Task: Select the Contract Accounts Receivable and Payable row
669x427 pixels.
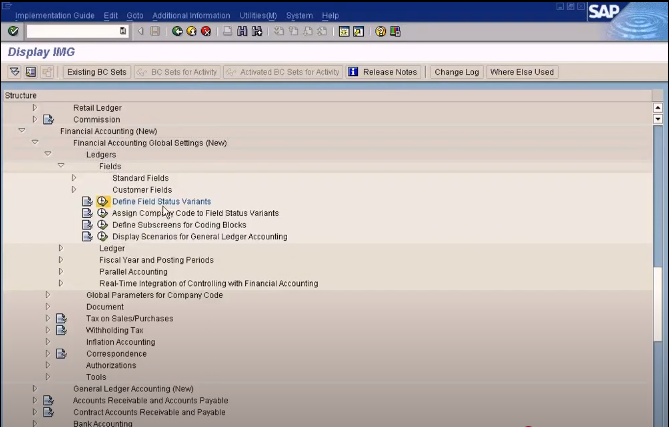Action: 149,412
